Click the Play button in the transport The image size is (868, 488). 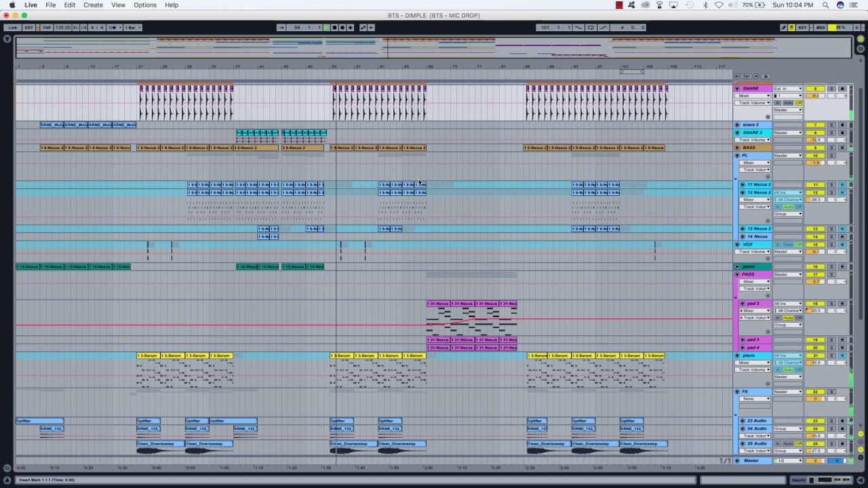[x=326, y=28]
